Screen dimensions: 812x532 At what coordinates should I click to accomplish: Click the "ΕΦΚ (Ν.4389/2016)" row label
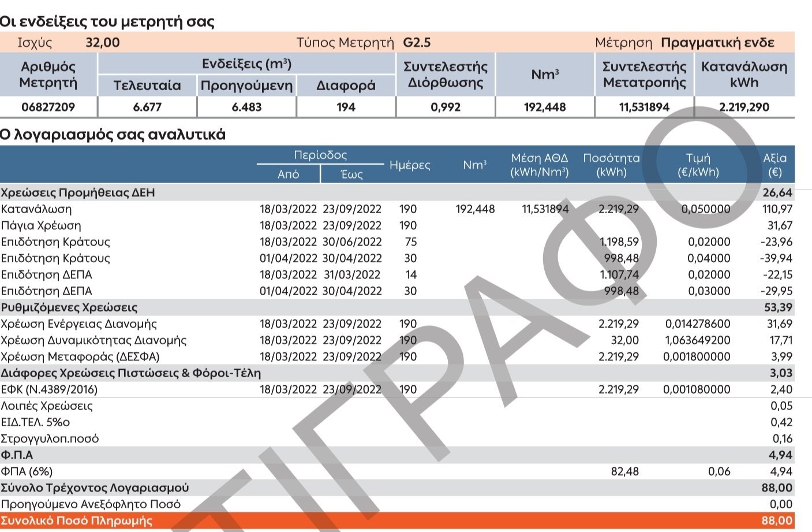[49, 389]
